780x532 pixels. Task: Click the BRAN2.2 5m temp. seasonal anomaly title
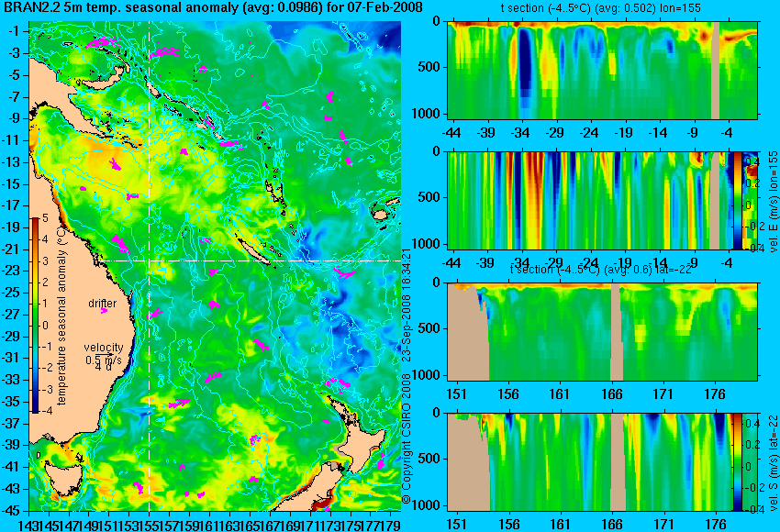[213, 7]
